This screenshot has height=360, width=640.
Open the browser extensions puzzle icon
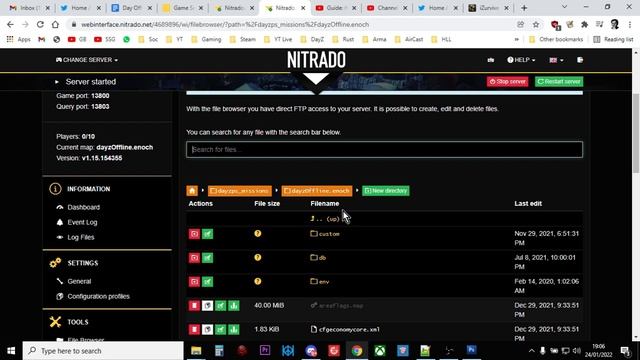coord(584,24)
